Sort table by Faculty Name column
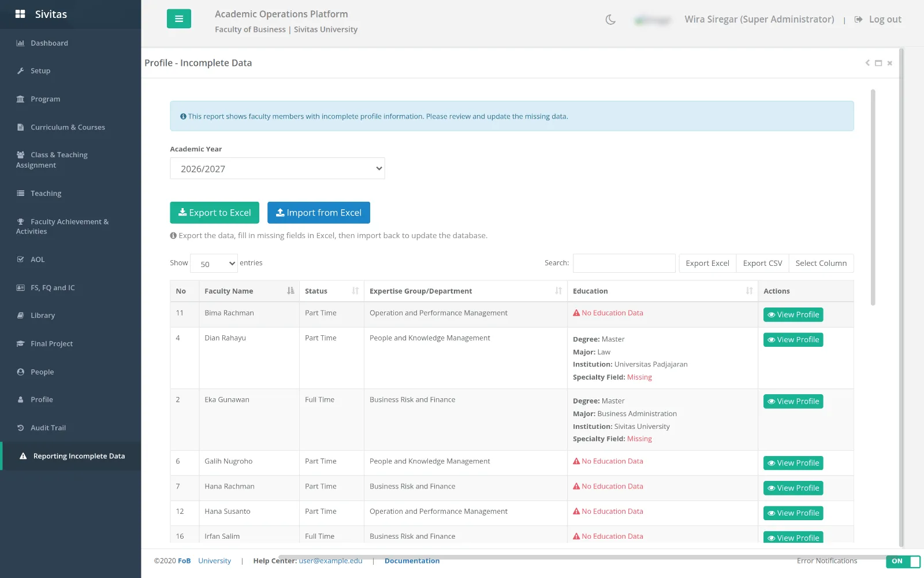924x578 pixels. [x=249, y=291]
